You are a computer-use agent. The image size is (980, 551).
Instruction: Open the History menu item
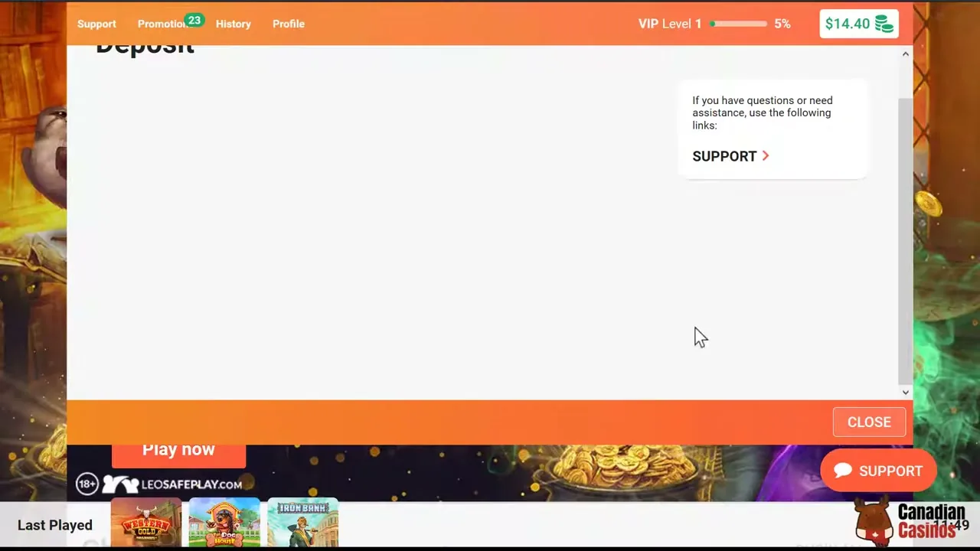(x=233, y=24)
